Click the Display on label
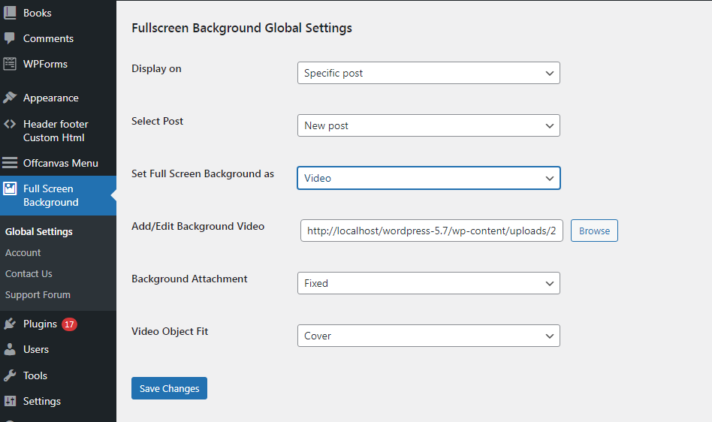Image resolution: width=712 pixels, height=422 pixels. tap(156, 69)
